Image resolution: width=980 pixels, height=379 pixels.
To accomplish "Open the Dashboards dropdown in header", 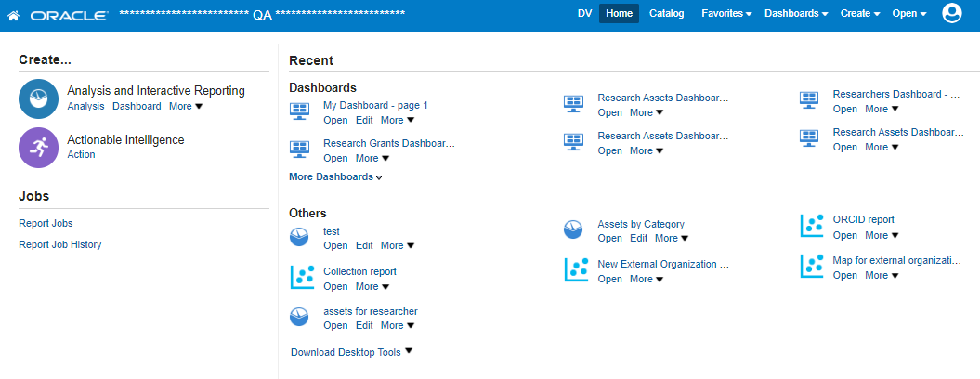I will tap(795, 14).
